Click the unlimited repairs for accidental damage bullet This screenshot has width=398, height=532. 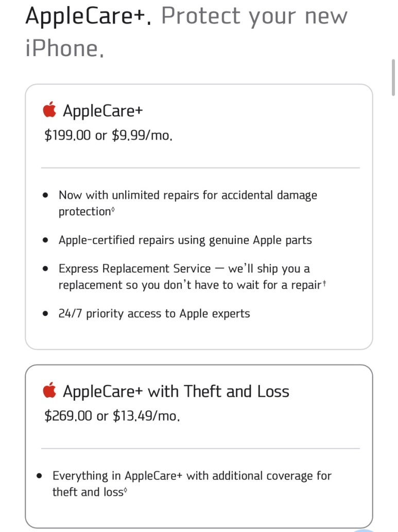[x=187, y=203]
